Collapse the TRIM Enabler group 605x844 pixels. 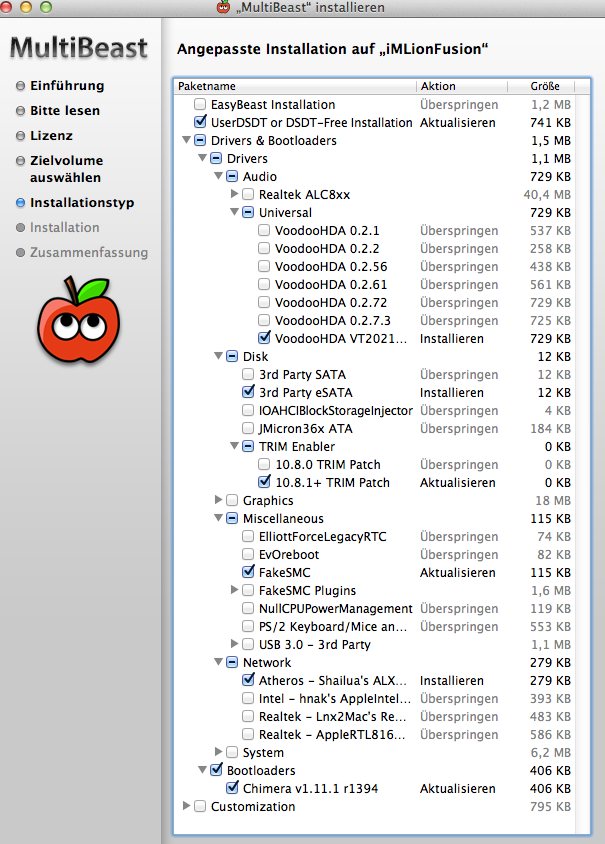point(234,446)
